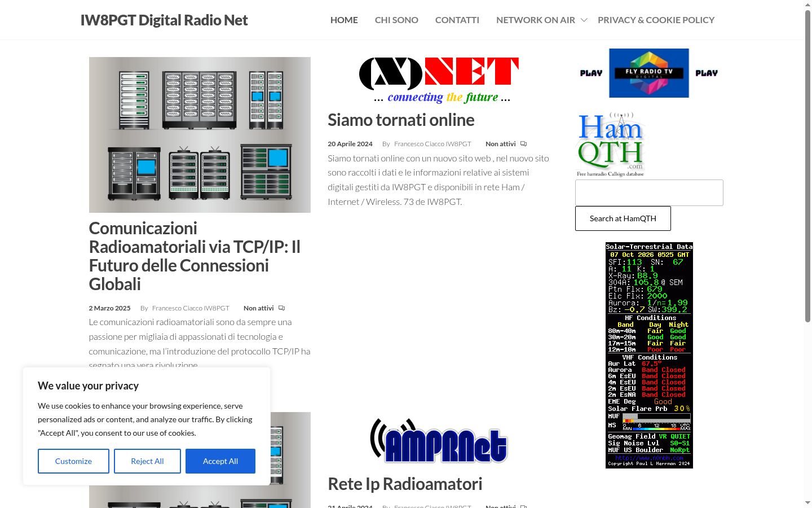Go to the CHI SONO page

coord(396,20)
